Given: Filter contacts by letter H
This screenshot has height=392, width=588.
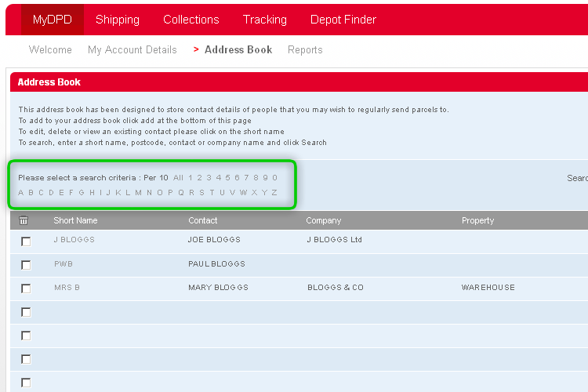Looking at the screenshot, I should point(92,193).
